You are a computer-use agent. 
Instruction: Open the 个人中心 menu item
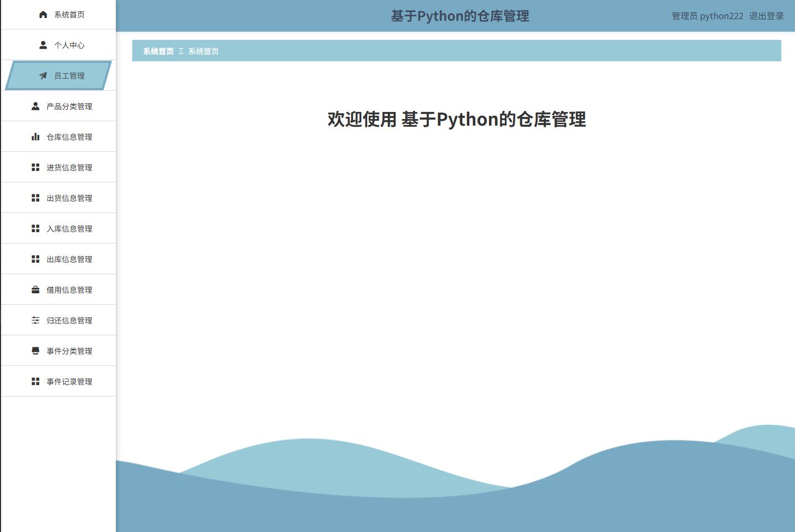click(58, 45)
